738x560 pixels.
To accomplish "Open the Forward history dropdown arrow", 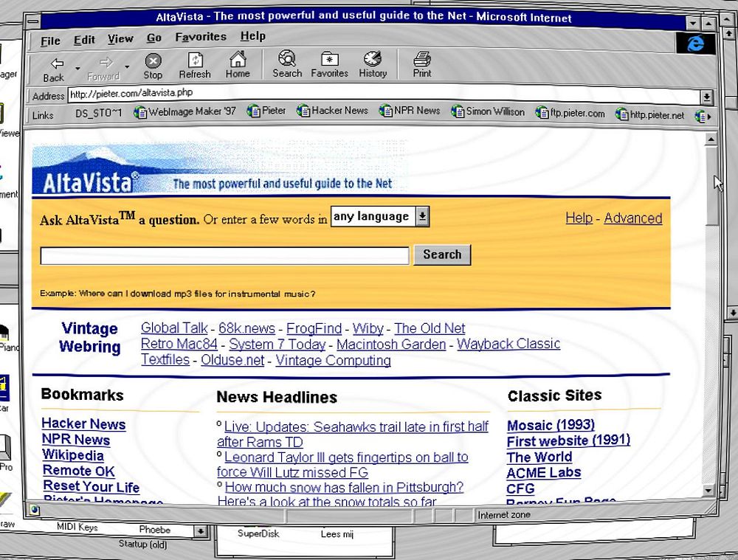I will (x=127, y=67).
